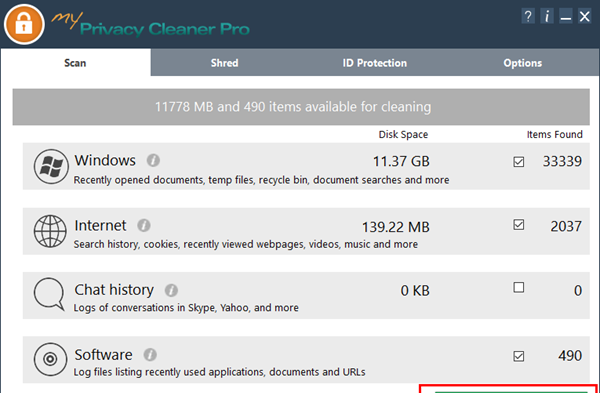
Task: Open the Shred tab
Action: coord(225,63)
